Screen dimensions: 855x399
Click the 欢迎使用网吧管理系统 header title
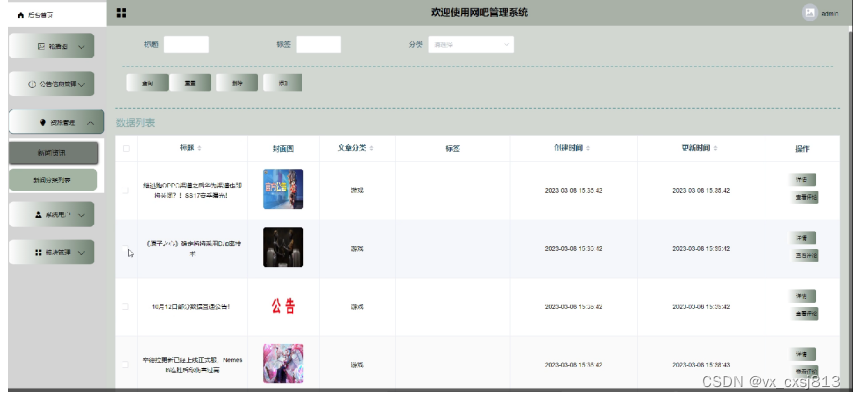[x=479, y=13]
